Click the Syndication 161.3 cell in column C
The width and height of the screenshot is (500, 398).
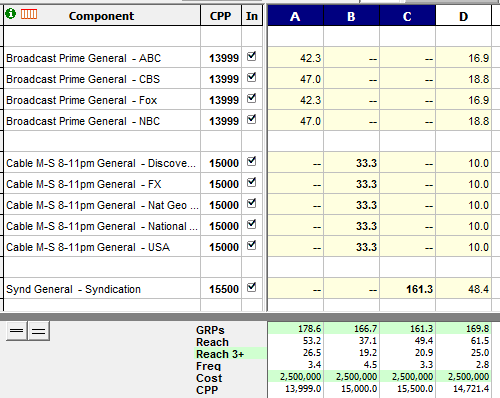point(407,289)
